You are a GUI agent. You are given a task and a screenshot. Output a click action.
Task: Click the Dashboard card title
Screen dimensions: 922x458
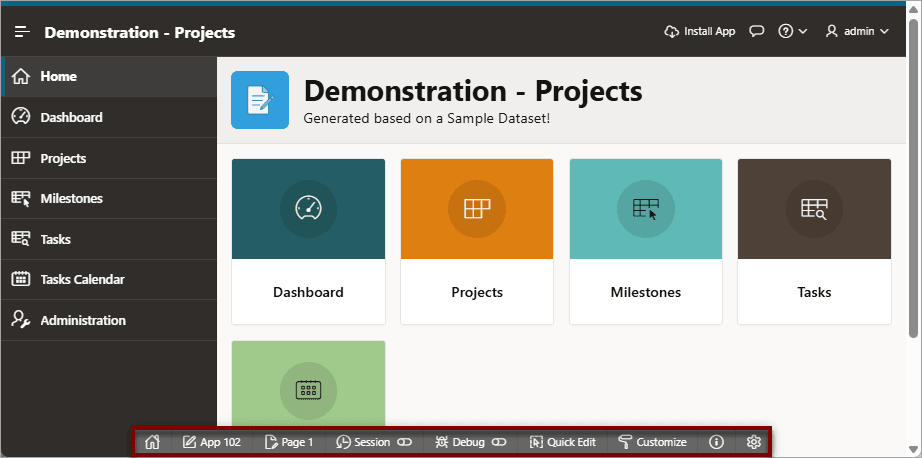click(x=308, y=292)
